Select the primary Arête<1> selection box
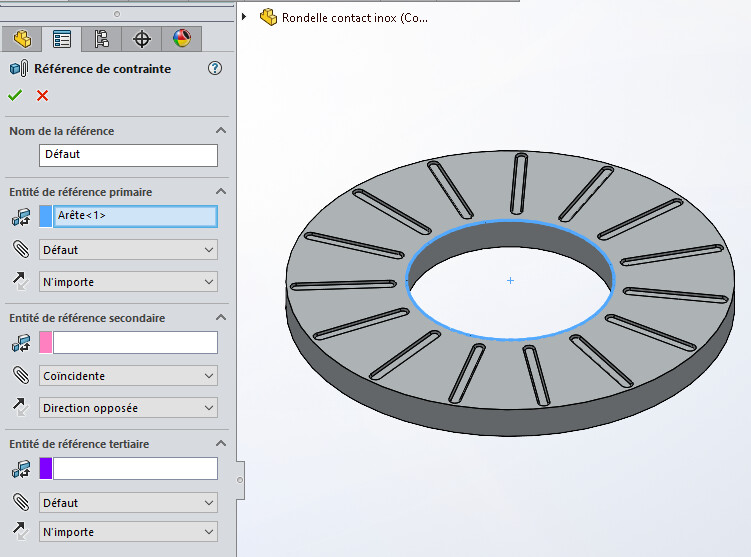The width and height of the screenshot is (751, 557). [x=134, y=216]
